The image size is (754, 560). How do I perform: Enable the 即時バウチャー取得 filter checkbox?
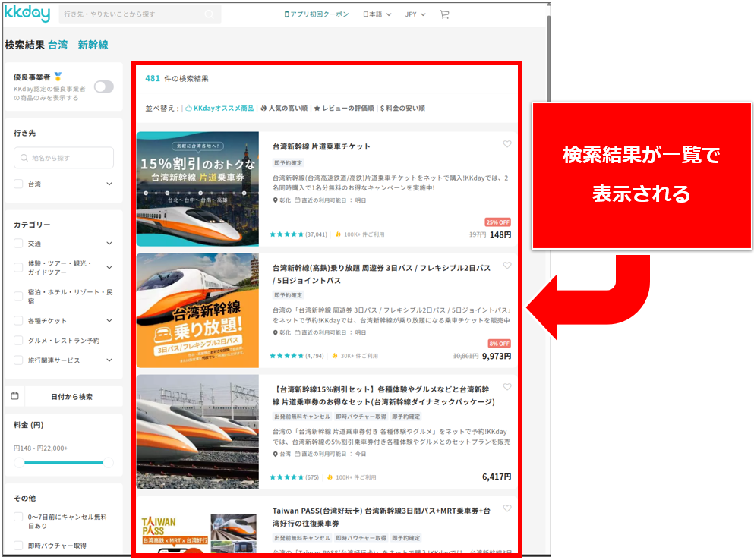click(18, 546)
